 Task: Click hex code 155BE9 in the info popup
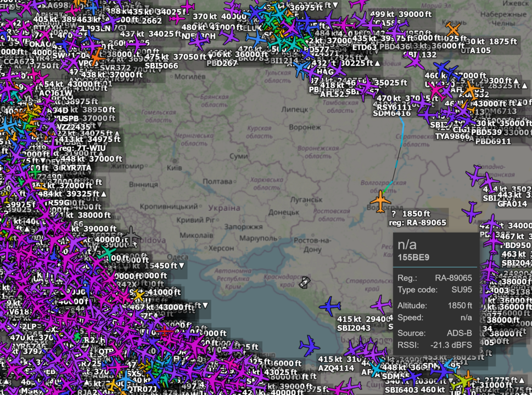(413, 257)
